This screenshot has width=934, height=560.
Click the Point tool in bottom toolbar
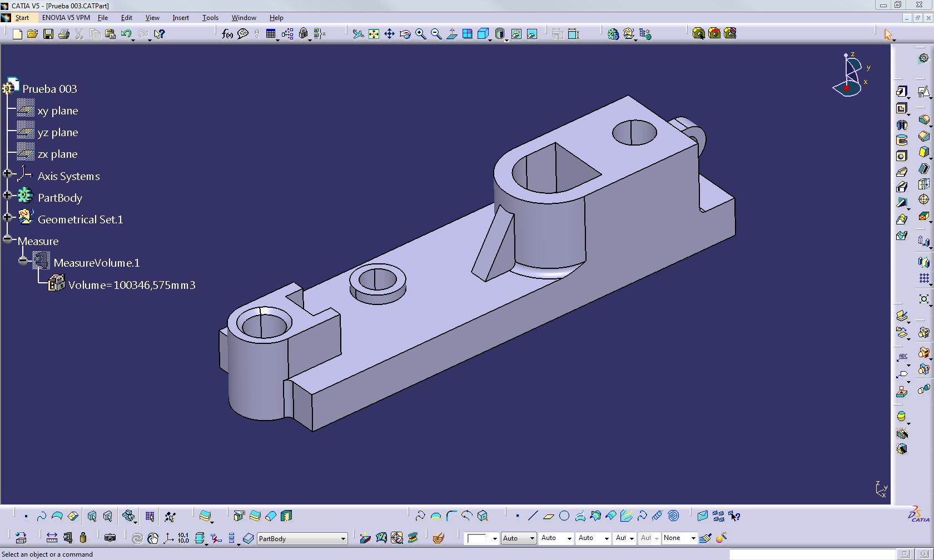(517, 516)
